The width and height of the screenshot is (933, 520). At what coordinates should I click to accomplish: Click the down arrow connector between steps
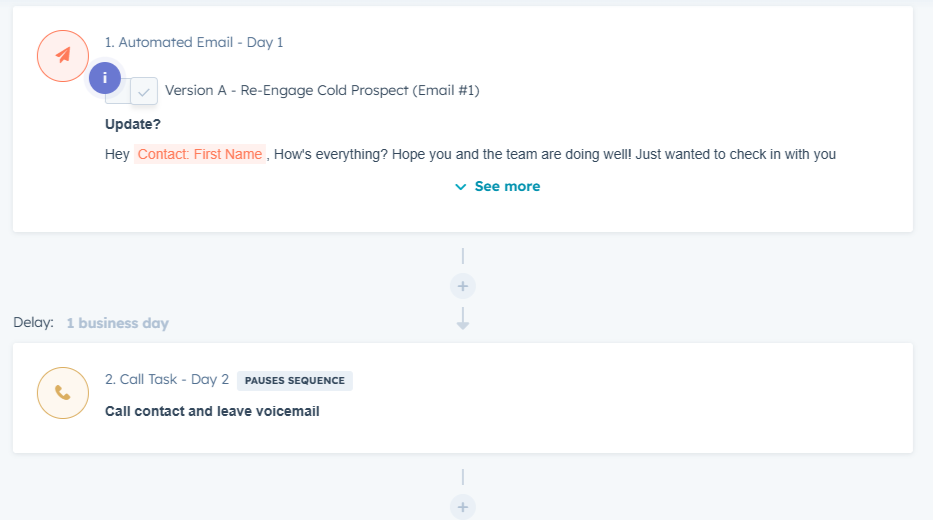pos(462,319)
